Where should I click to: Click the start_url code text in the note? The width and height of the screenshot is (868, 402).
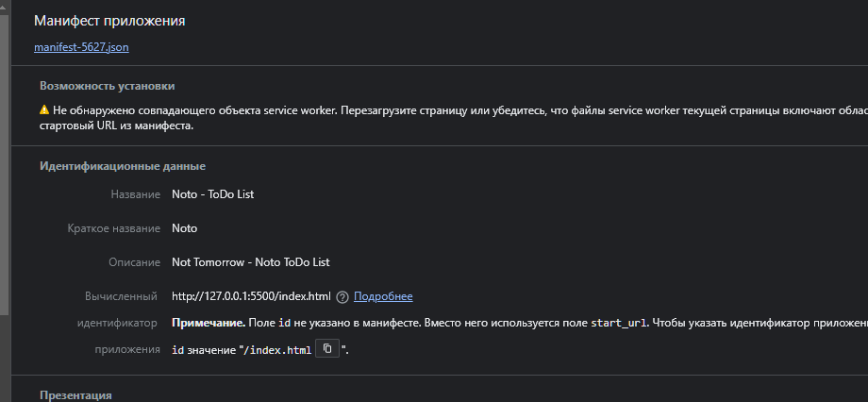click(618, 324)
